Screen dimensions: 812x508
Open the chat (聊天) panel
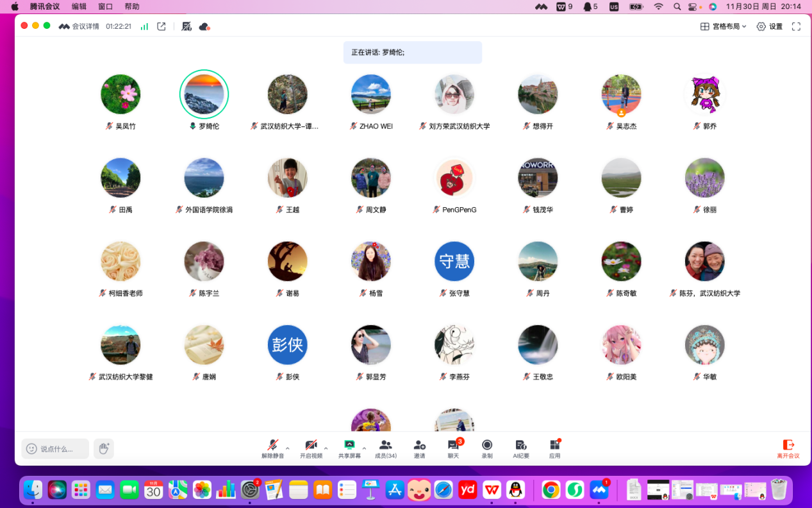click(x=453, y=448)
